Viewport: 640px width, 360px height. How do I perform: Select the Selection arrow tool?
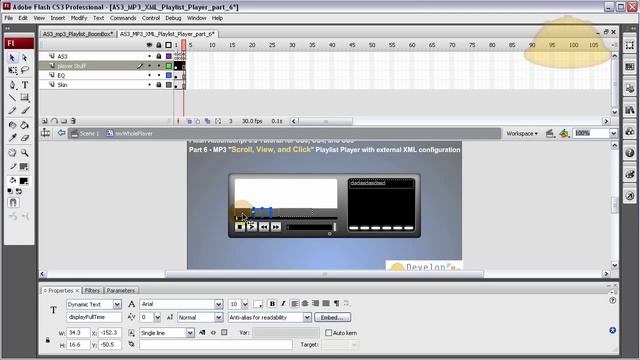pyautogui.click(x=12, y=58)
